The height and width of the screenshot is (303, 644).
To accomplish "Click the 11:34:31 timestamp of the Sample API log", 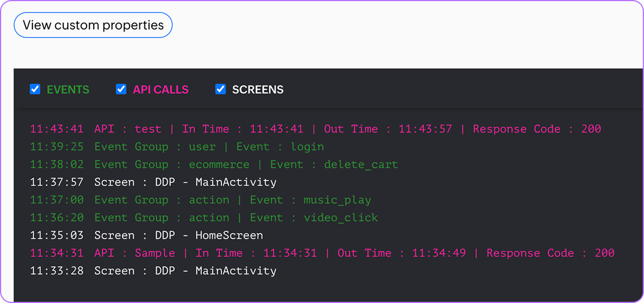I will click(57, 253).
